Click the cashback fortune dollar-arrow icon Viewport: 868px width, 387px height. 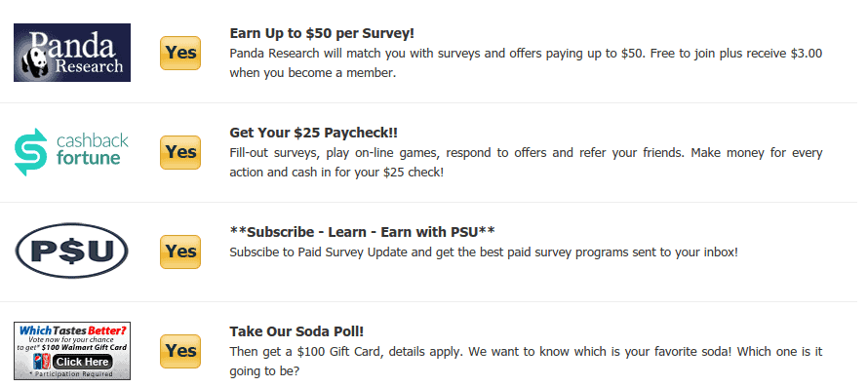(30, 152)
